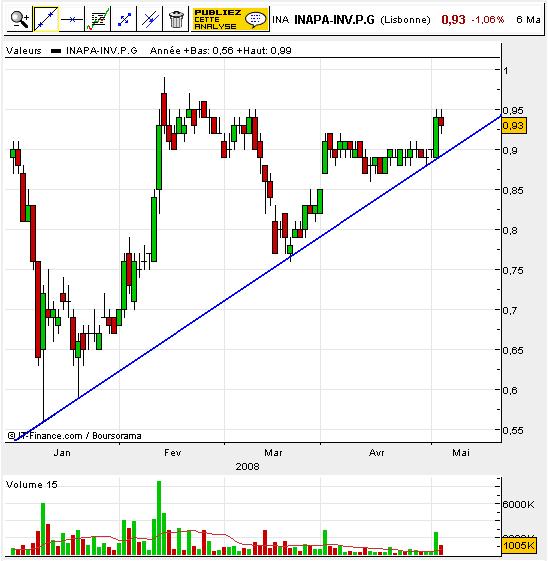548x561 pixels.
Task: Click the 0,93 current price in header
Action: [453, 20]
